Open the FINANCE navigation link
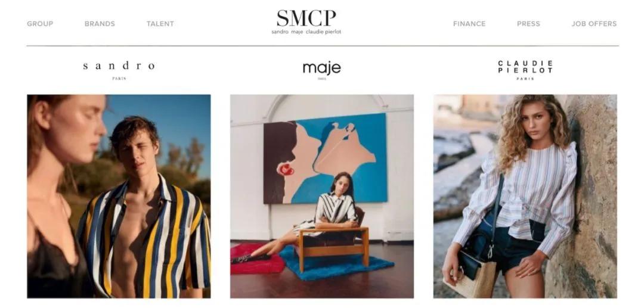644x308 pixels. [469, 24]
